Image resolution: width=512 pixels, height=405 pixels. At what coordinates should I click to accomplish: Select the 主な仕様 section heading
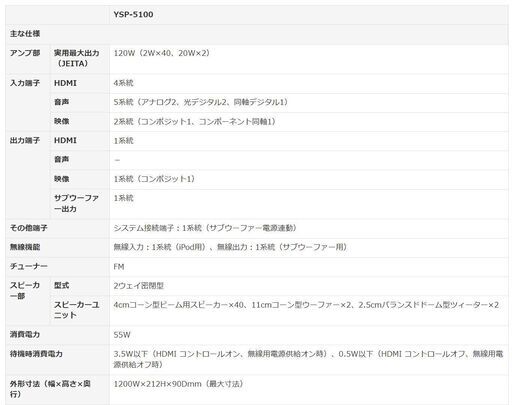pyautogui.click(x=25, y=34)
